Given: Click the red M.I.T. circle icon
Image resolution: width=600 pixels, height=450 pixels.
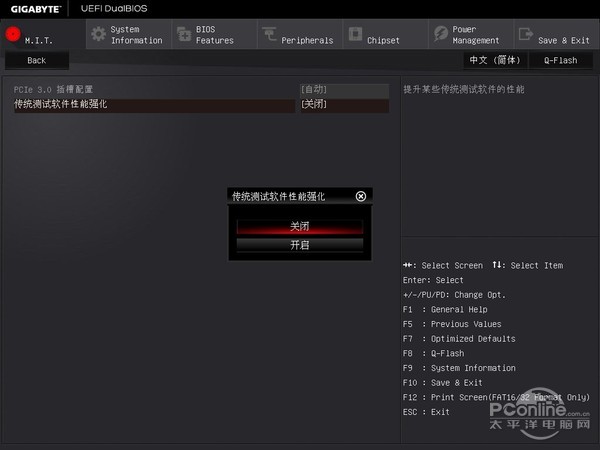Looking at the screenshot, I should [x=13, y=34].
